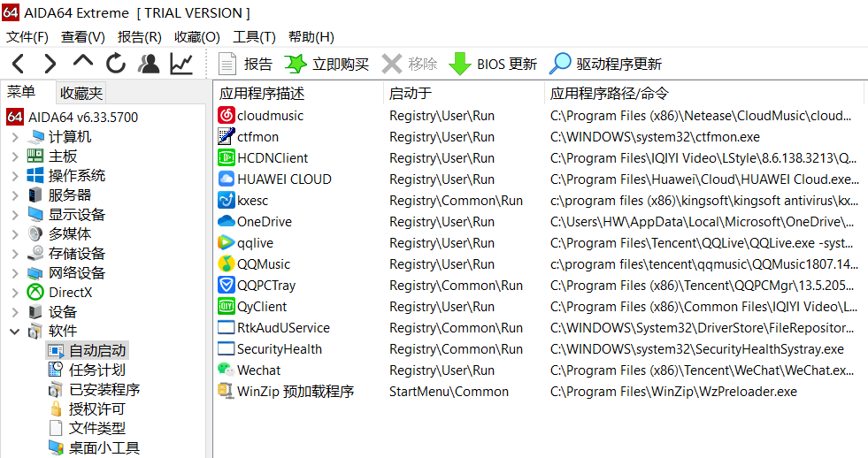Switch to the 收藏夹 tab

81,93
